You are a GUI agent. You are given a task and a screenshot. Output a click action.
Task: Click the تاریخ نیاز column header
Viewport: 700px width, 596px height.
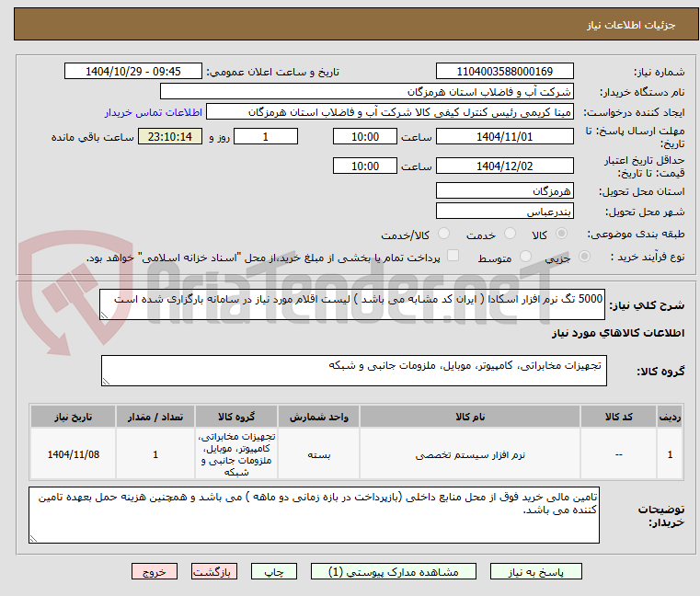click(74, 417)
